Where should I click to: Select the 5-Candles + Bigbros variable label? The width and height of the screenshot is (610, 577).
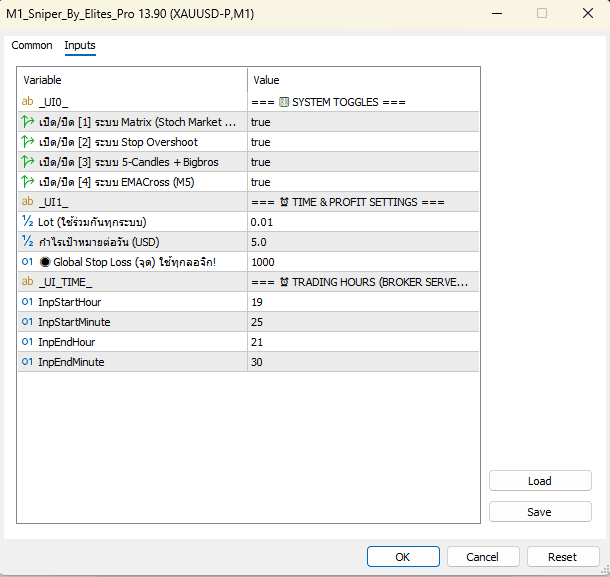click(x=129, y=162)
